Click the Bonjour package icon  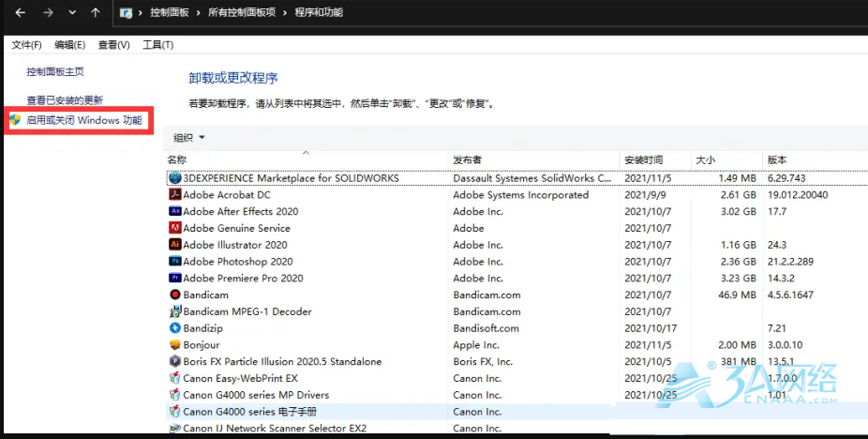[175, 345]
